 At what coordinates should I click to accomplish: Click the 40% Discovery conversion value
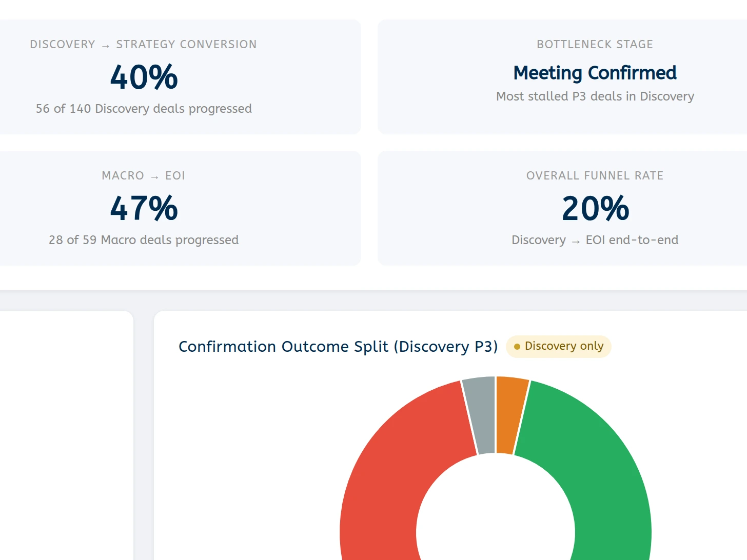click(x=144, y=77)
